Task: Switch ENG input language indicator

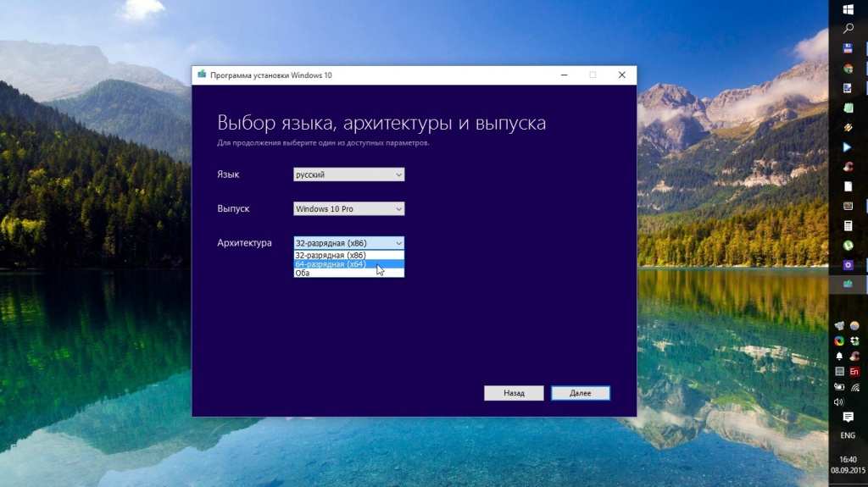Action: pyautogui.click(x=848, y=435)
